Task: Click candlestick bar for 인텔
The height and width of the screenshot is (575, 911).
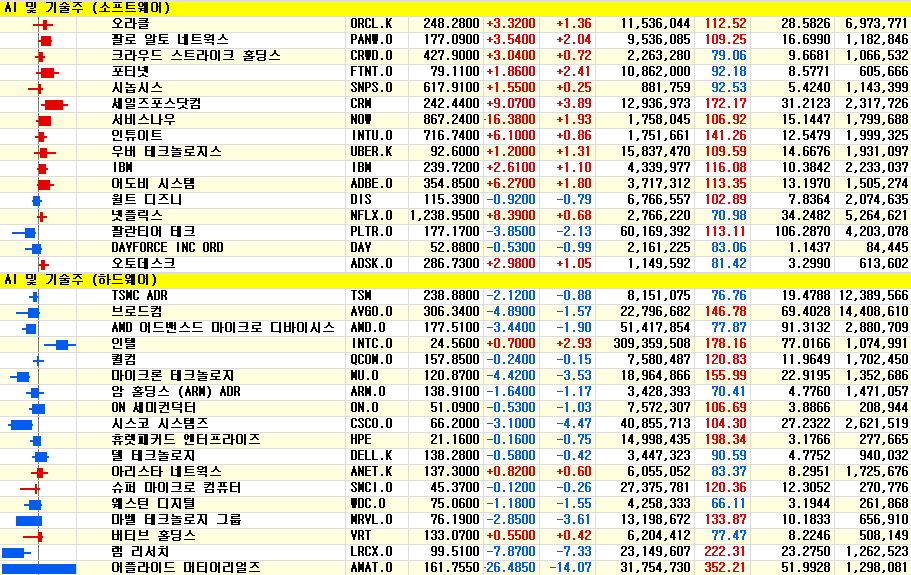Action: (x=60, y=345)
